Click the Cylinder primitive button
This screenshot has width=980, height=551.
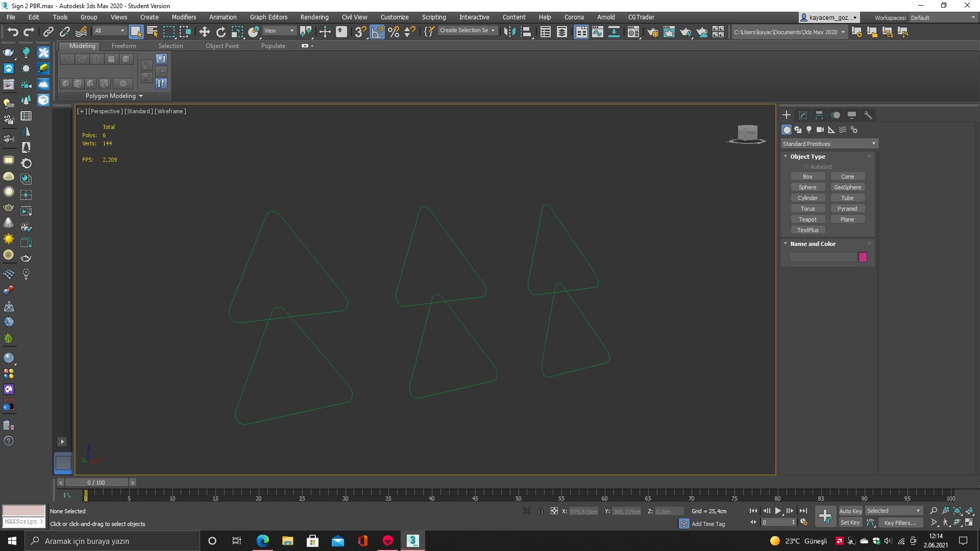pyautogui.click(x=807, y=198)
